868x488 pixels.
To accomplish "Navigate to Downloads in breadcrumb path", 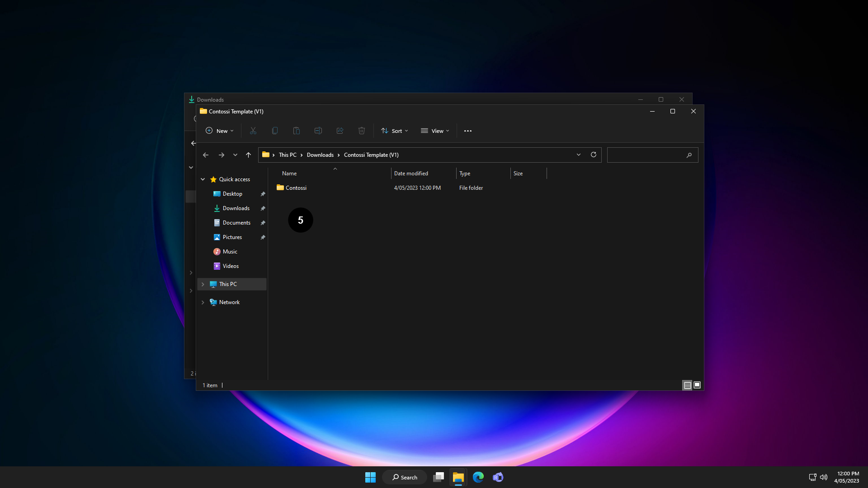I will click(x=320, y=155).
